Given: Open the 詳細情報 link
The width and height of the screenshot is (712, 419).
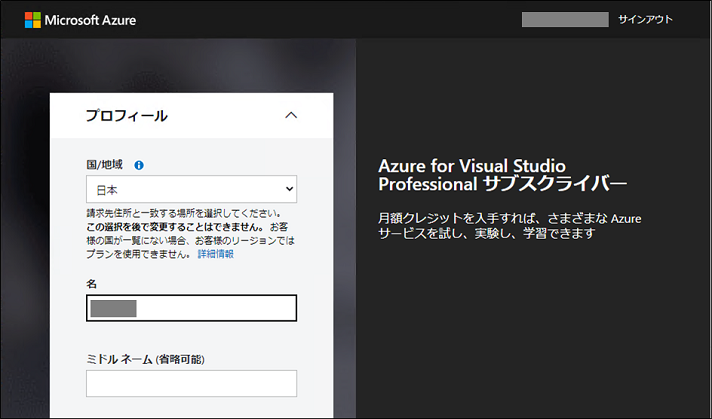Looking at the screenshot, I should [x=216, y=254].
